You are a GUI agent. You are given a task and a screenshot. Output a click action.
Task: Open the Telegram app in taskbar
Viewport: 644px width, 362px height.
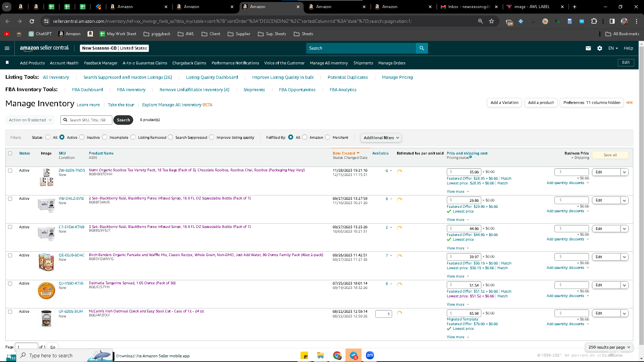pyautogui.click(x=354, y=355)
